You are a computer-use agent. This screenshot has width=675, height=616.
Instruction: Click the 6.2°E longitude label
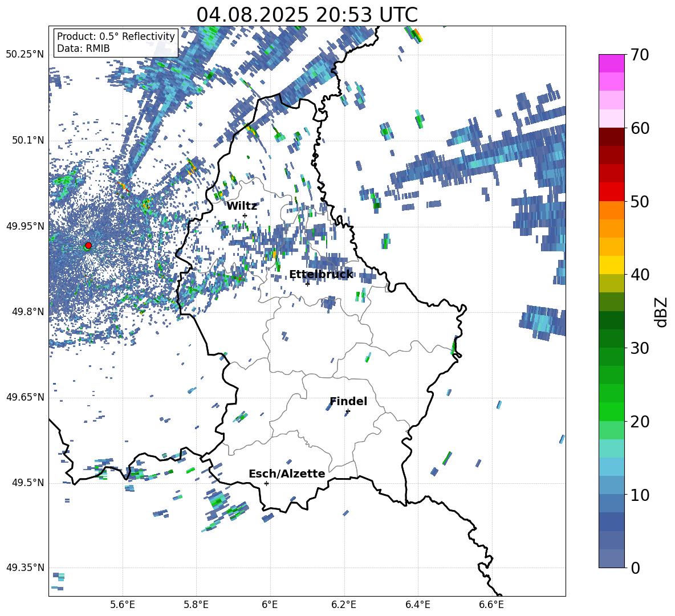[344, 605]
